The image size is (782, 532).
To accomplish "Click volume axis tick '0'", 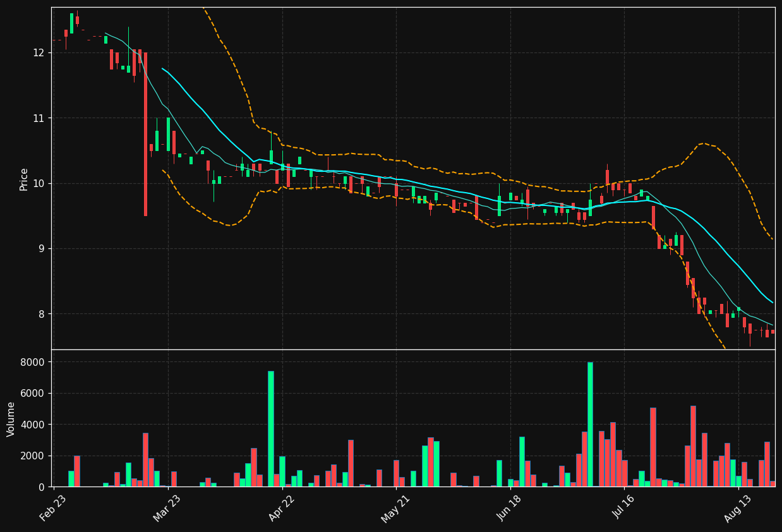I will [x=42, y=487].
